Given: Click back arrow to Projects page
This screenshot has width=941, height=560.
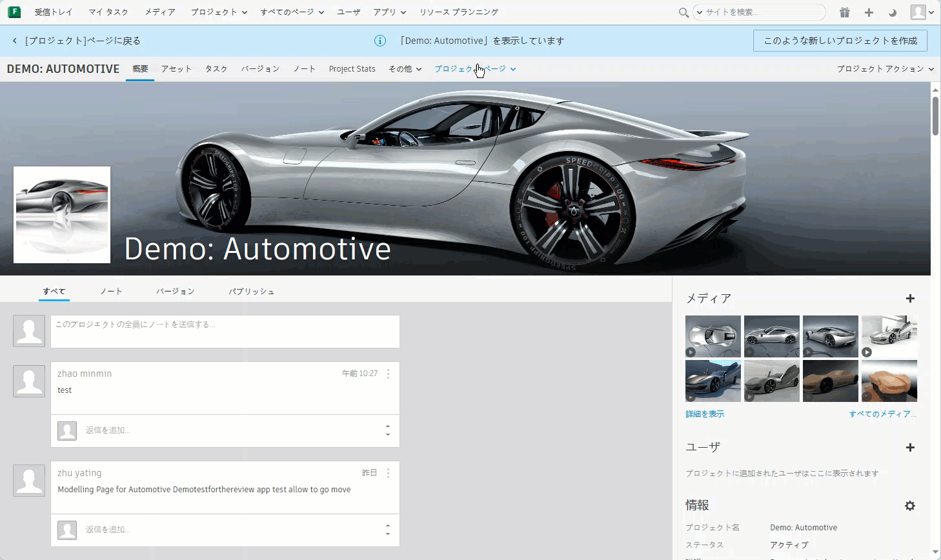Looking at the screenshot, I should click(15, 41).
